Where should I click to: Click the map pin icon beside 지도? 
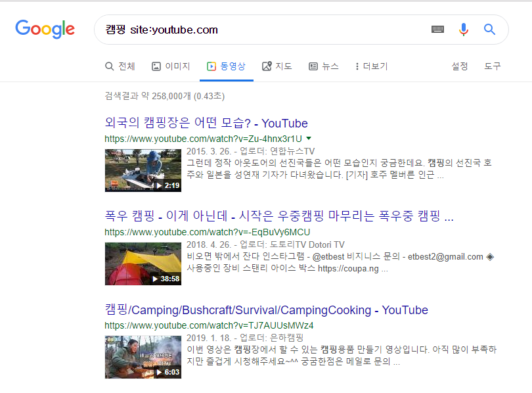[x=267, y=66]
